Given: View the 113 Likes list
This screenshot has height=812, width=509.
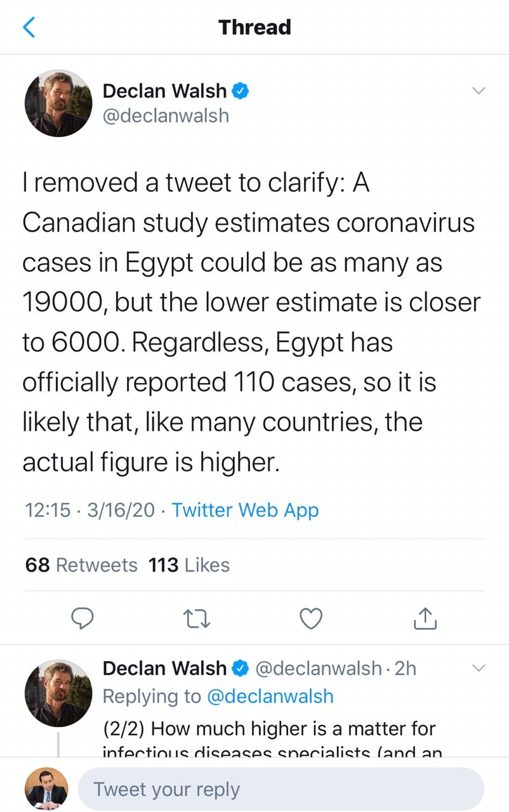Looking at the screenshot, I should tap(188, 565).
